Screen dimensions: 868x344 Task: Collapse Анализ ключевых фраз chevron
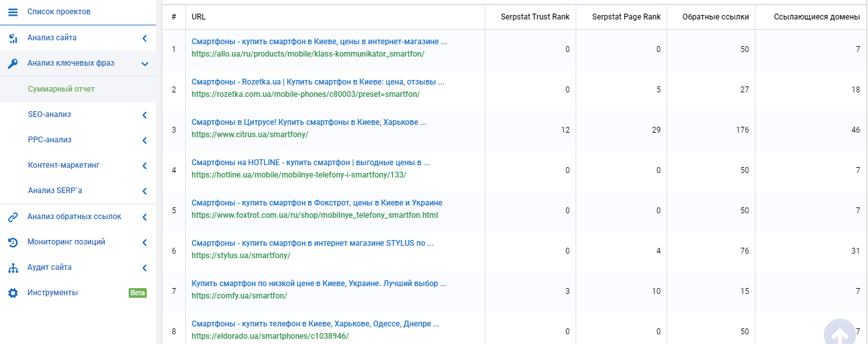coord(144,64)
